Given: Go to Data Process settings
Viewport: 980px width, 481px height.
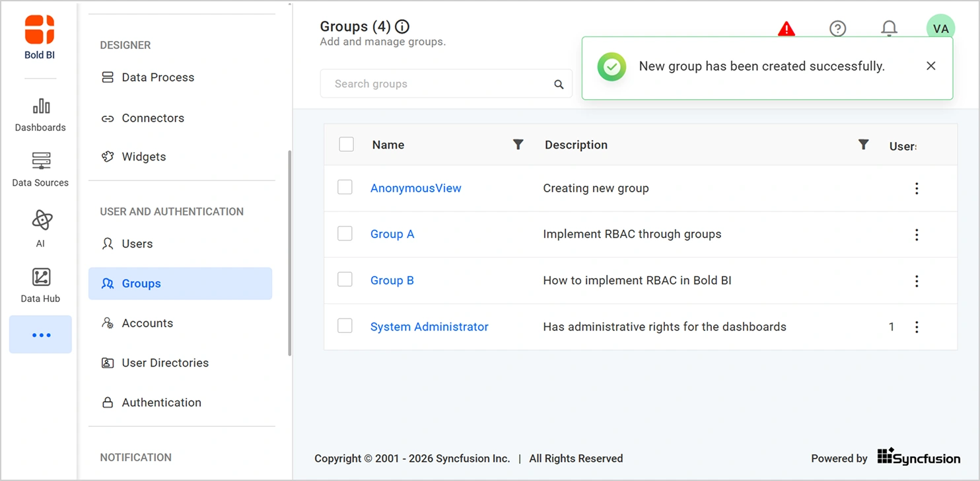Looking at the screenshot, I should (180, 77).
